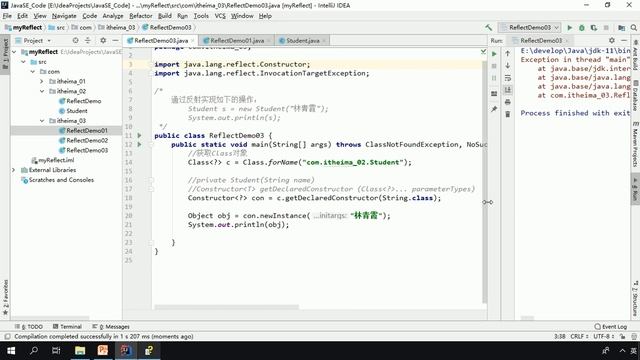Run with coverage icon in toolbar
The height and width of the screenshot is (360, 640).
593,27
